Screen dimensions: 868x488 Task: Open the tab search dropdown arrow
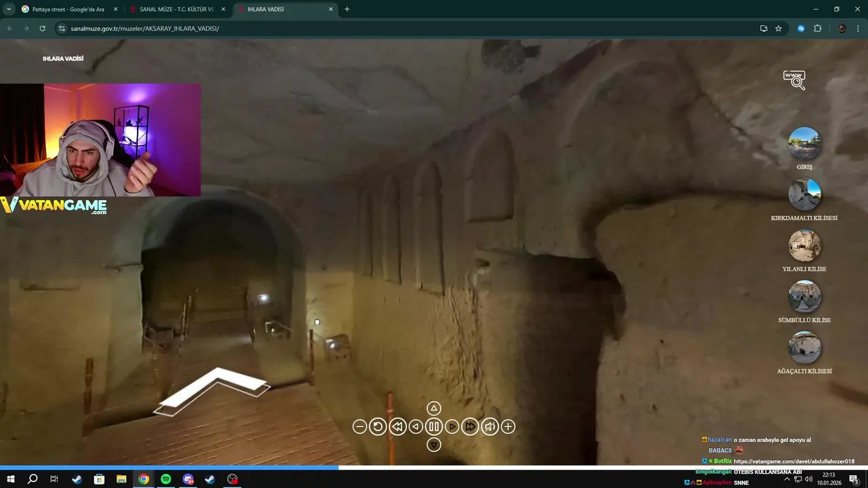tap(9, 9)
